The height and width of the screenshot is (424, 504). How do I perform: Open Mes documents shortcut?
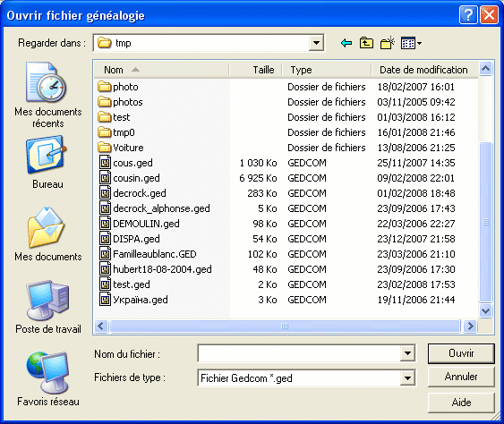47,234
